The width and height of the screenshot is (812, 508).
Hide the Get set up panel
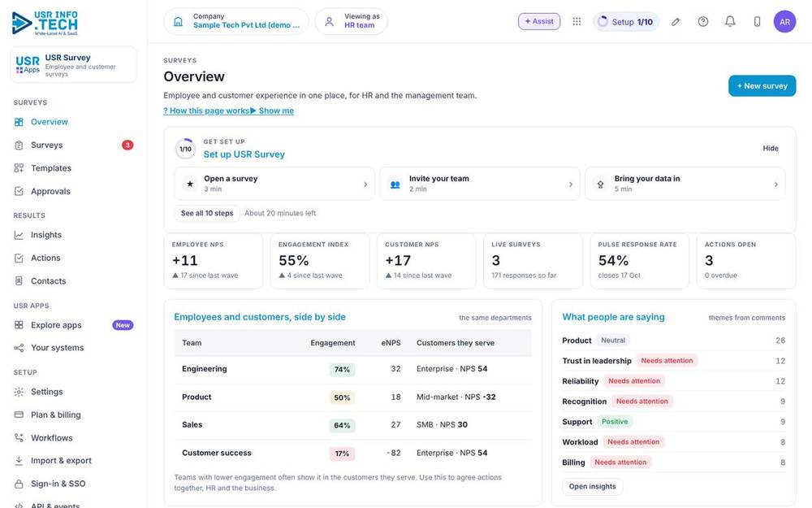pos(770,148)
